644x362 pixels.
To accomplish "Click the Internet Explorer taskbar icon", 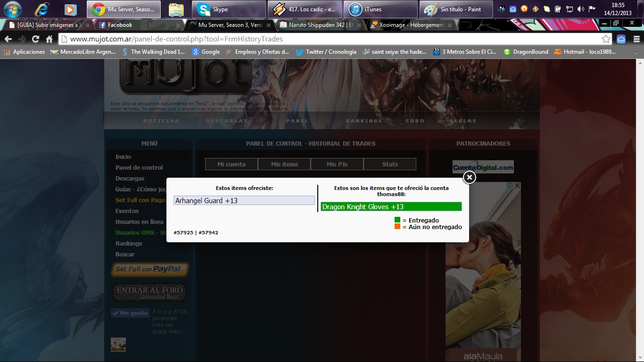I will point(42,9).
